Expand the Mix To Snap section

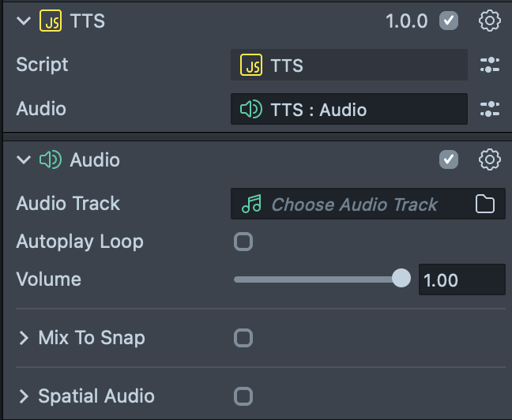pos(24,338)
